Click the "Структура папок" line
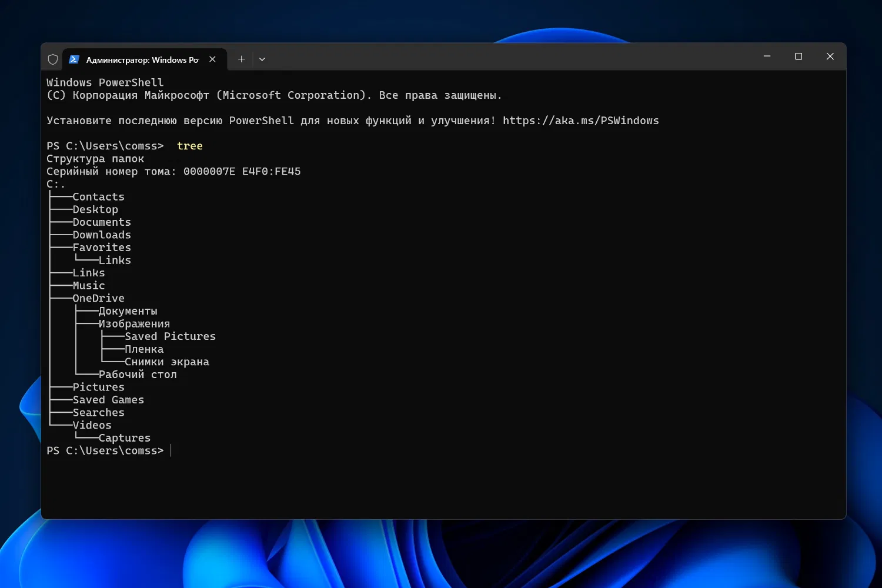 (95, 159)
